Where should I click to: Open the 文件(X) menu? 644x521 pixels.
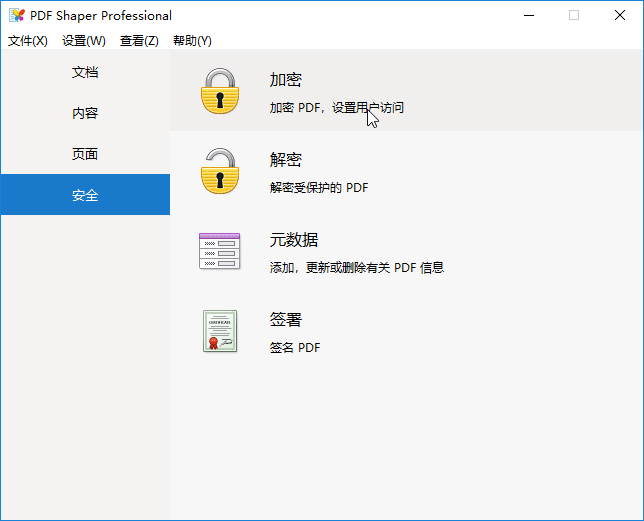[x=28, y=41]
